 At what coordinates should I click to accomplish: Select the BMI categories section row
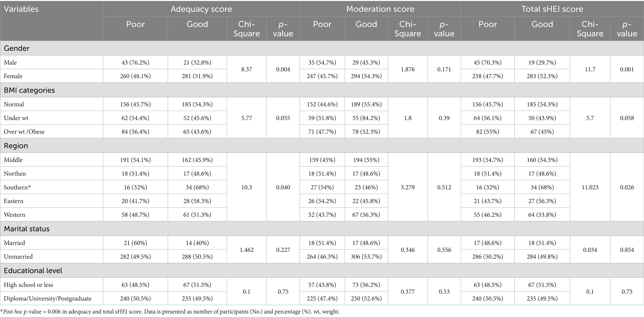[29, 90]
